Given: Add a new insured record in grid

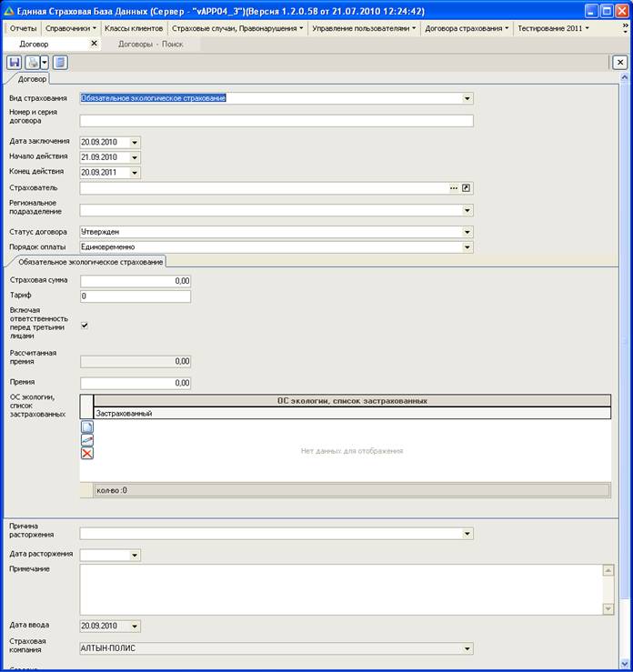Looking at the screenshot, I should point(87,426).
